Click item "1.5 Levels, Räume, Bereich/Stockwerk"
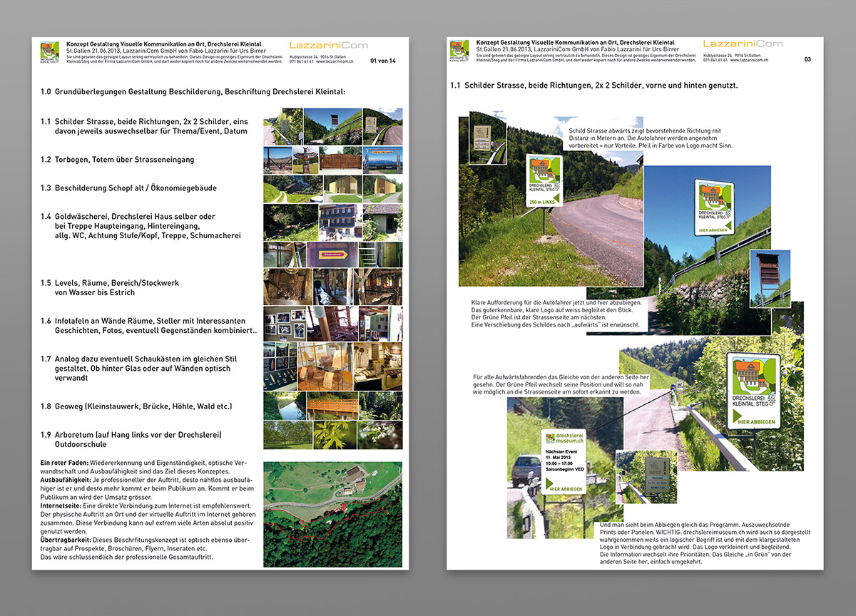This screenshot has width=856, height=616. point(110,283)
